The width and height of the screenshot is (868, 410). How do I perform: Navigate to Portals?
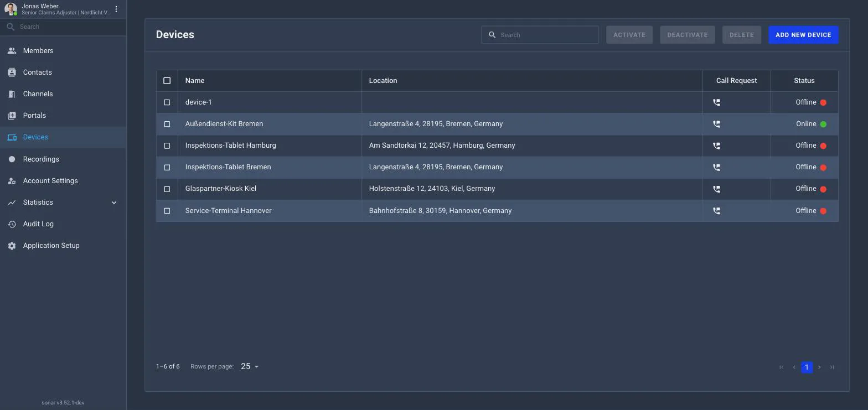click(63, 116)
